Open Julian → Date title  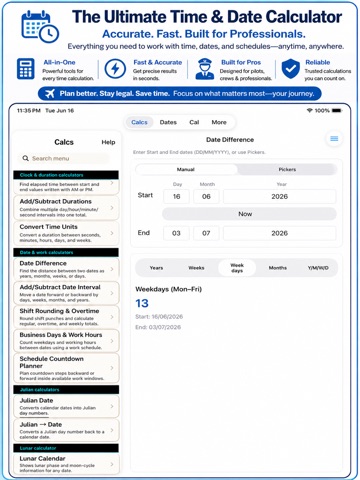coord(41,424)
